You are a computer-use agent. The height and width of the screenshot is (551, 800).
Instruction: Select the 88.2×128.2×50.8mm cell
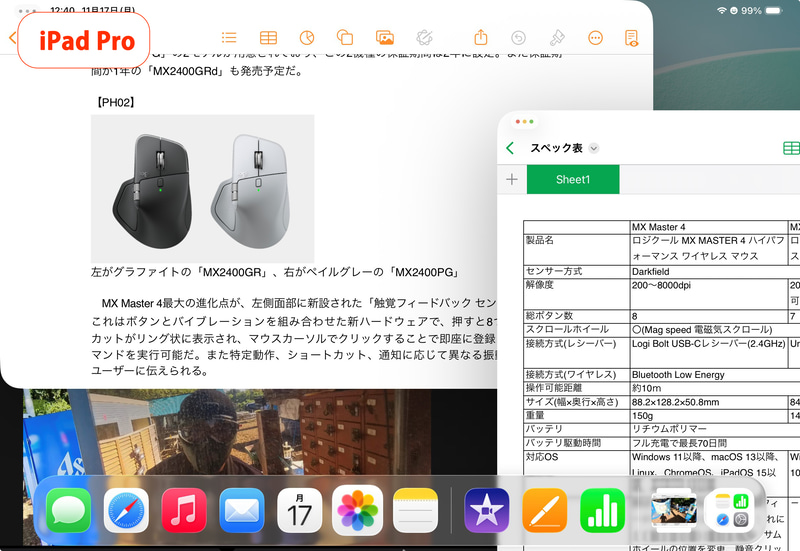point(709,402)
